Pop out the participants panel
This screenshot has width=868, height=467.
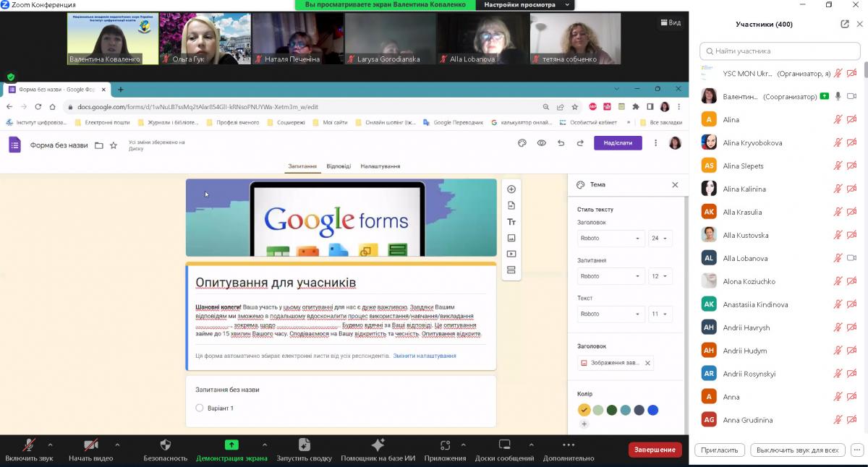pyautogui.click(x=844, y=24)
